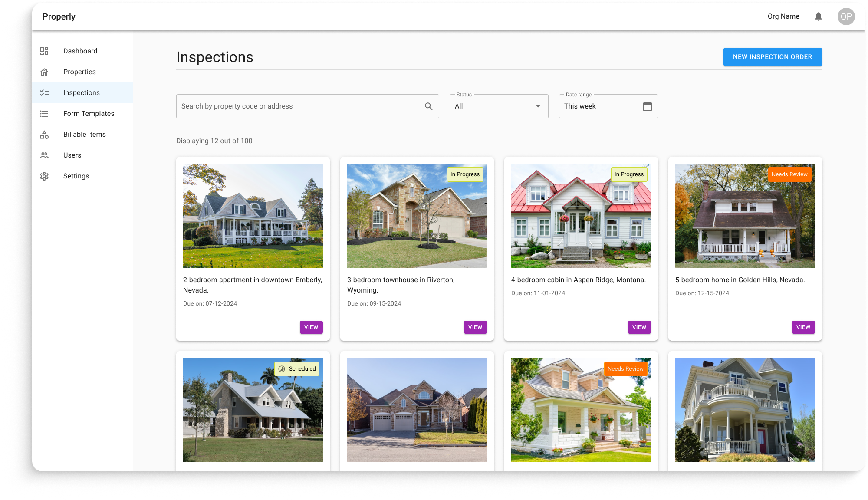868x500 pixels.
Task: Create a New Inspection Order
Action: (773, 57)
